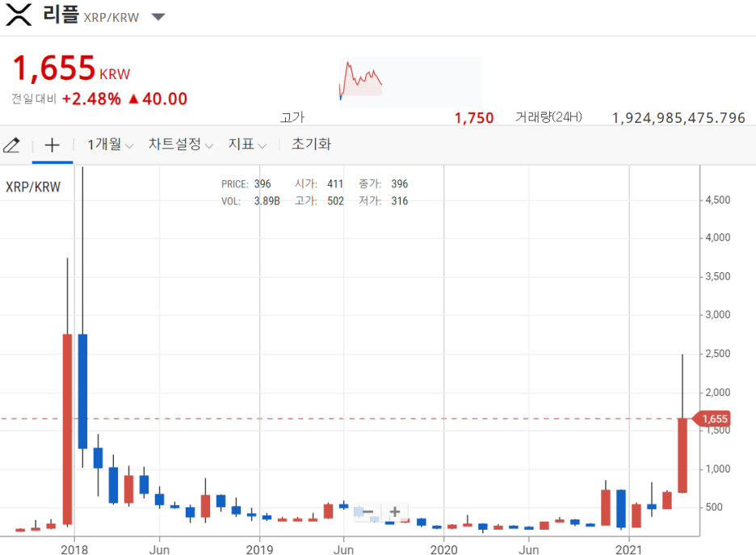Viewport: 756px width, 555px height.
Task: Click the 2,500 price axis label
Action: pos(717,354)
